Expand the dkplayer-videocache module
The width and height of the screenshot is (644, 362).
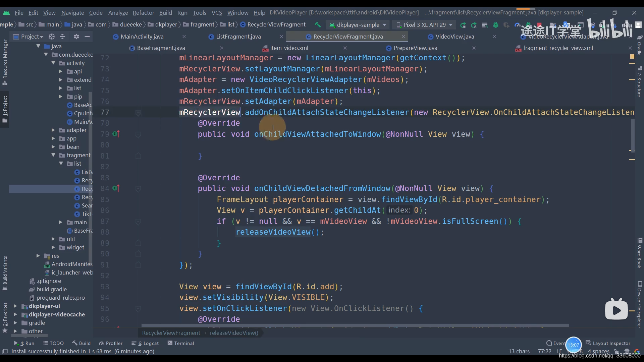point(15,314)
